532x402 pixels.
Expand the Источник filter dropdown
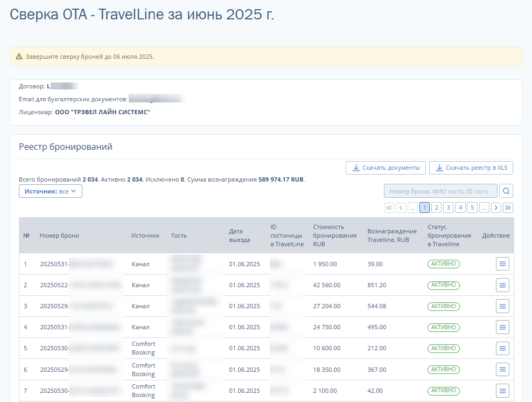pyautogui.click(x=51, y=191)
